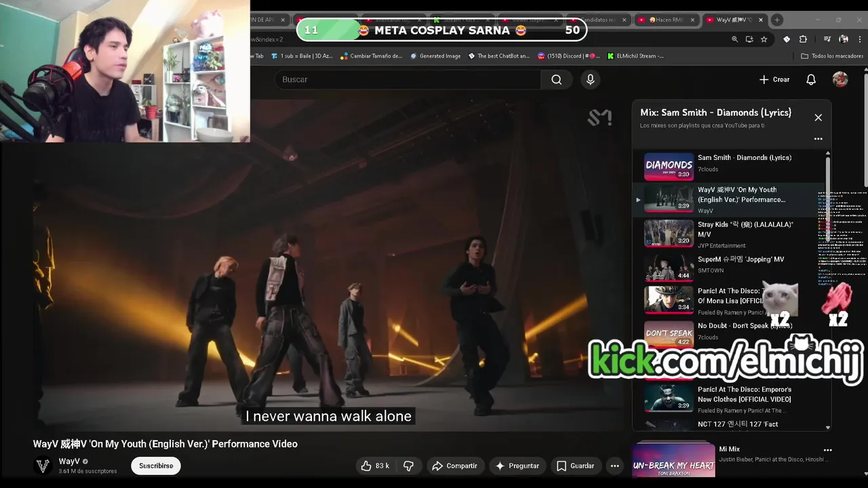
Task: Open the notifications bell
Action: [x=810, y=80]
